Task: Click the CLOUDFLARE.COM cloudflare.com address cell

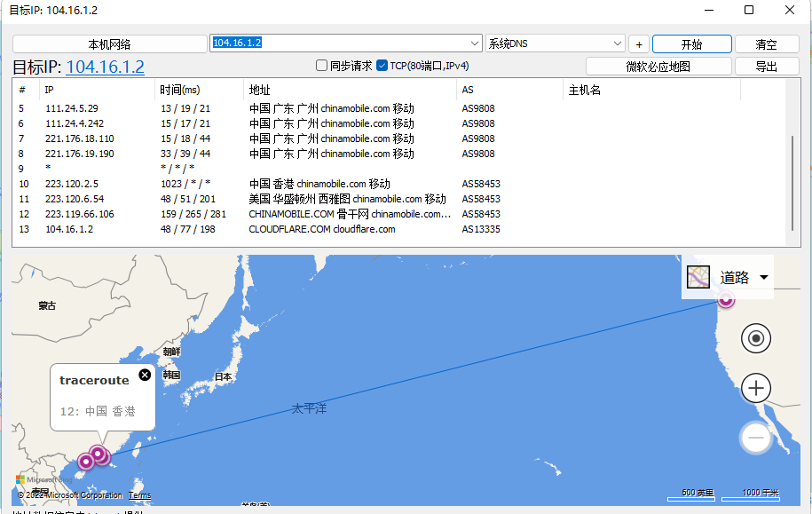Action: tap(321, 229)
